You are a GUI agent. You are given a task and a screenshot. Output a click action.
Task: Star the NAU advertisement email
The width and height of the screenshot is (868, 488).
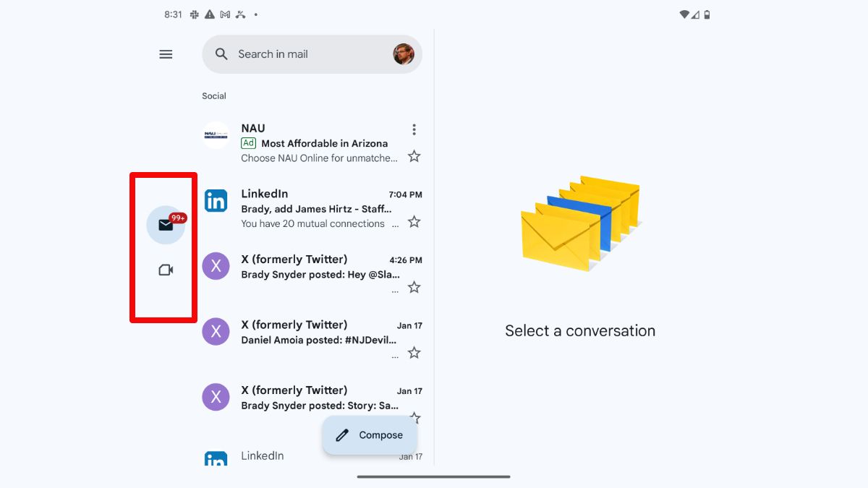414,155
